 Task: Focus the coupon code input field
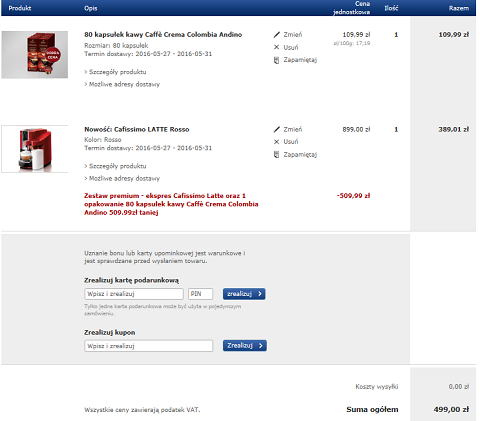point(148,346)
